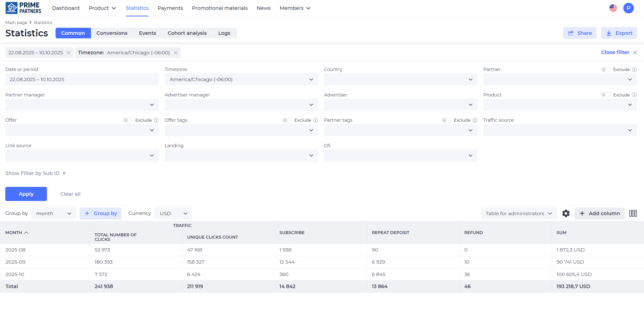Open the Currency USD dropdown
644x326 pixels.
(174, 213)
